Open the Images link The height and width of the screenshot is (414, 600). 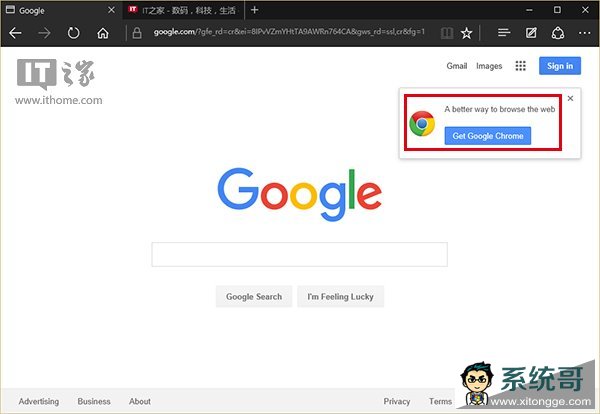point(489,66)
